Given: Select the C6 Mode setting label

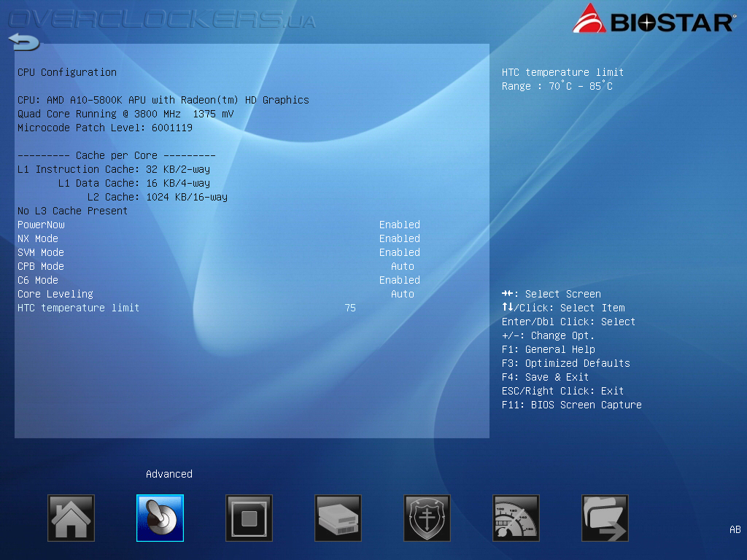Looking at the screenshot, I should [x=38, y=280].
